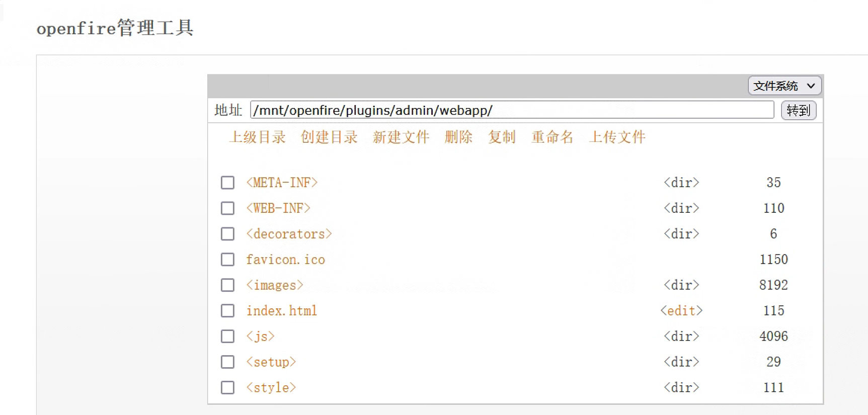The width and height of the screenshot is (868, 415).
Task: Check the style folder checkbox
Action: (227, 388)
